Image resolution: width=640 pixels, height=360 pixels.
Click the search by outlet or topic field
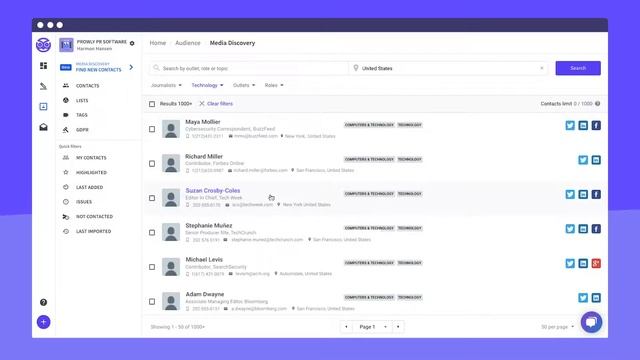point(249,68)
